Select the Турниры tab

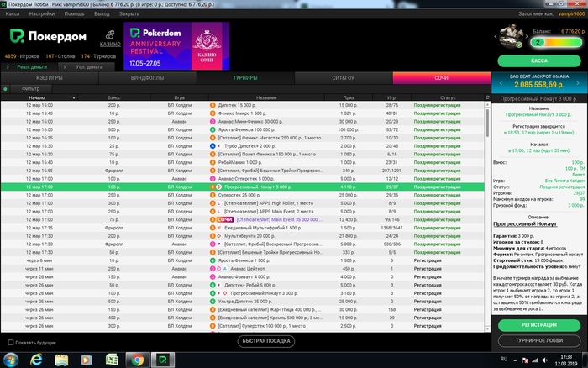tap(245, 78)
